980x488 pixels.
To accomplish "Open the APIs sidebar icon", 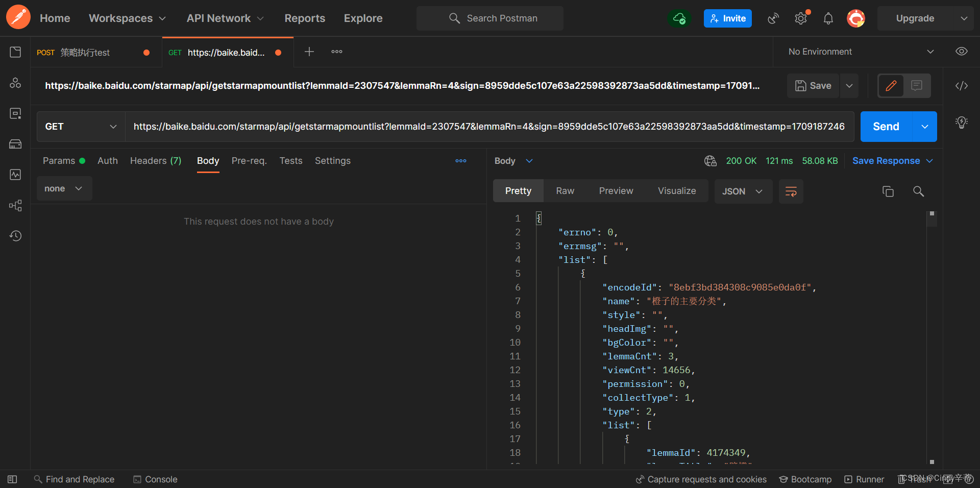I will coord(15,83).
